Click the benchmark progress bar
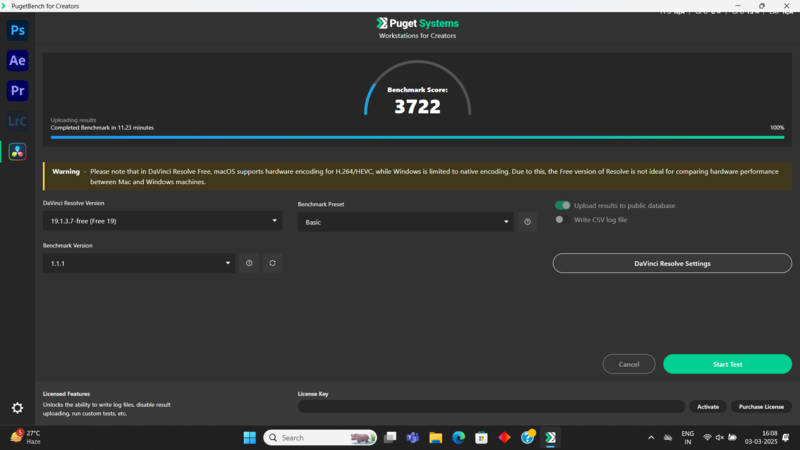 417,137
